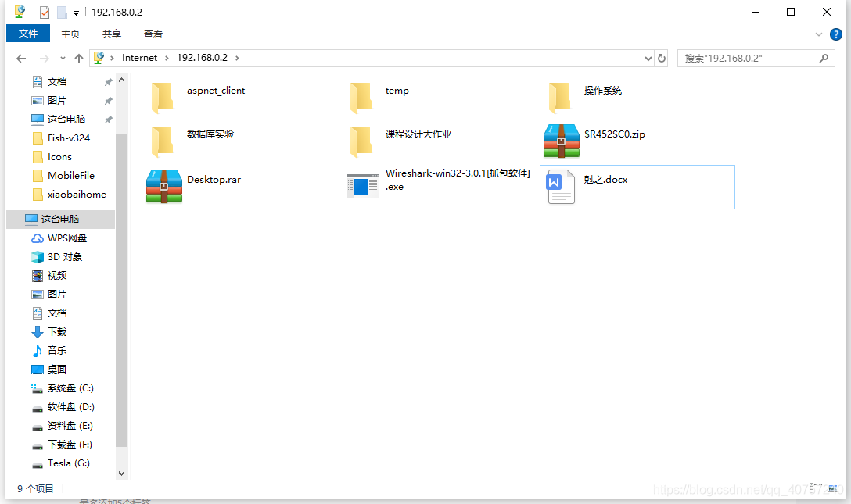Refresh the current location
This screenshot has width=851, height=504.
pyautogui.click(x=662, y=58)
